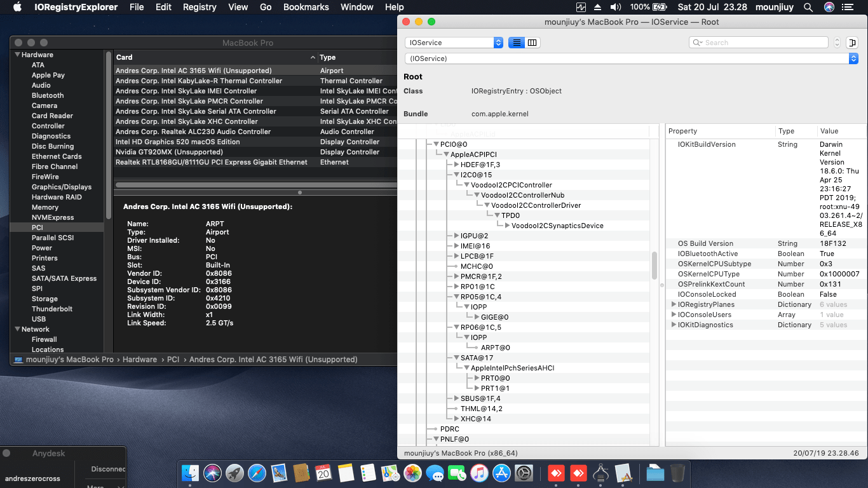Select the Nvidia GT920MX (Unsupported) row

(x=255, y=152)
